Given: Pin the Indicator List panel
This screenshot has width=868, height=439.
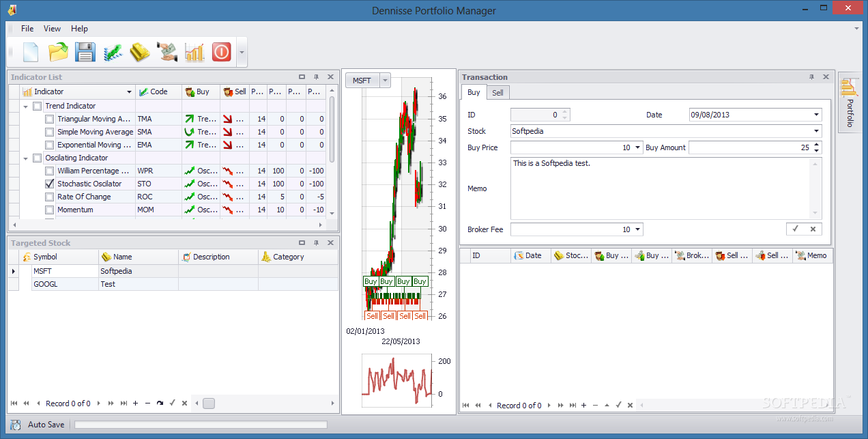Looking at the screenshot, I should pos(316,77).
